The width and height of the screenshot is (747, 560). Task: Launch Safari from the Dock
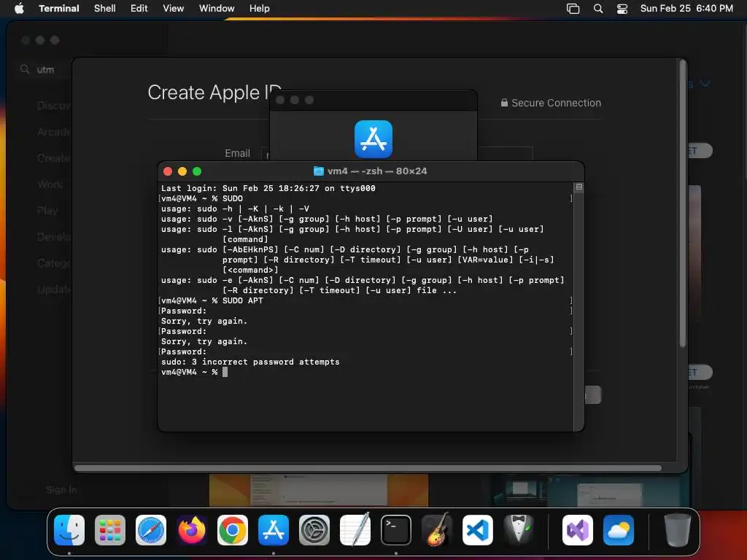[x=151, y=530]
